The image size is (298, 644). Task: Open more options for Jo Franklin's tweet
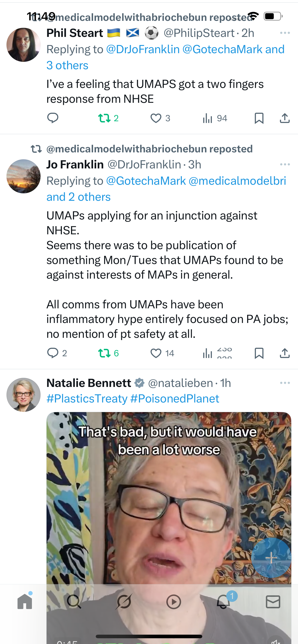click(285, 165)
